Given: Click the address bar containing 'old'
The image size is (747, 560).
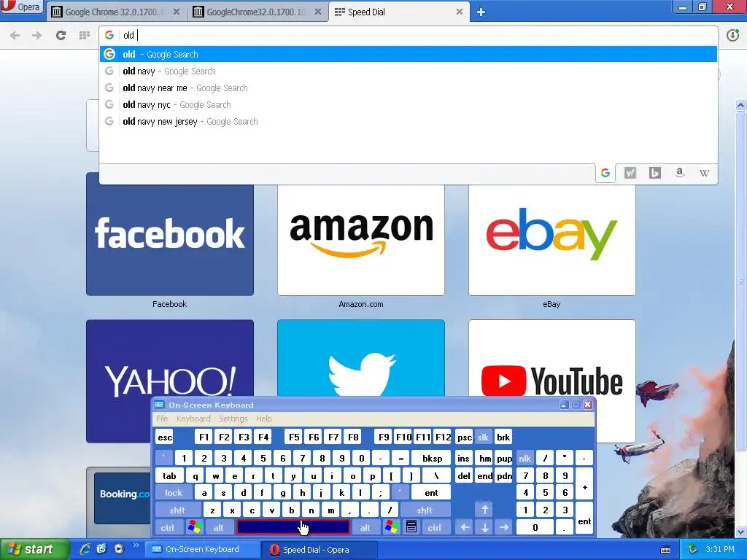Looking at the screenshot, I should tap(409, 35).
